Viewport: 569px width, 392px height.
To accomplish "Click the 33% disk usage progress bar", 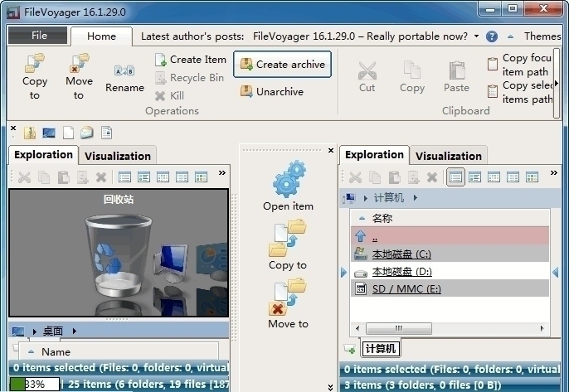I will [x=35, y=384].
